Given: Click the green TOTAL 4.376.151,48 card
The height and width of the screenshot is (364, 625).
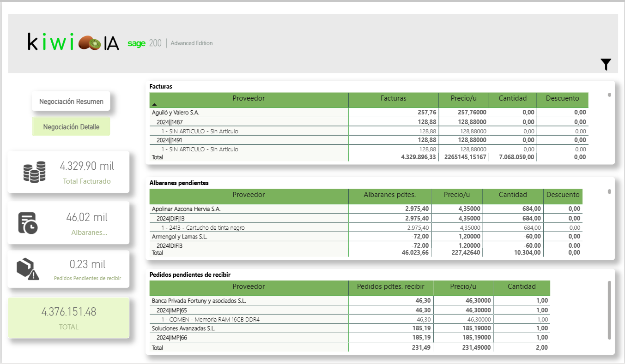Looking at the screenshot, I should click(x=68, y=318).
